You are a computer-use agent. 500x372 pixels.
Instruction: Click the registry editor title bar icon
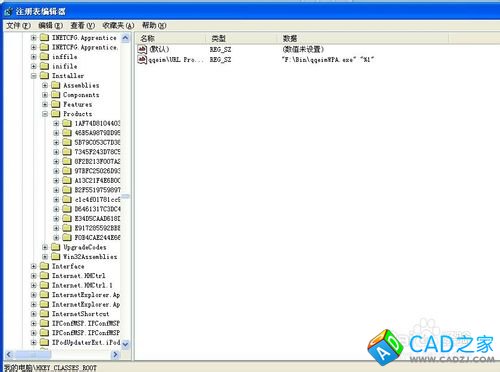click(8, 12)
